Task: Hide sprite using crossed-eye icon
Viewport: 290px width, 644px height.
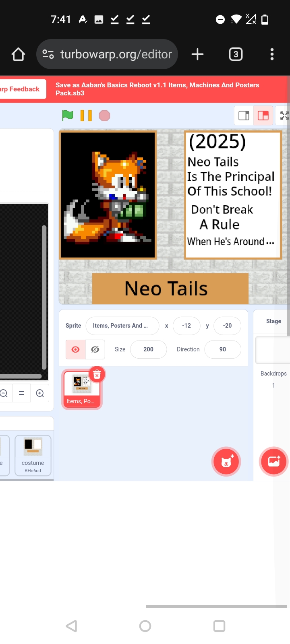Action: [x=95, y=349]
